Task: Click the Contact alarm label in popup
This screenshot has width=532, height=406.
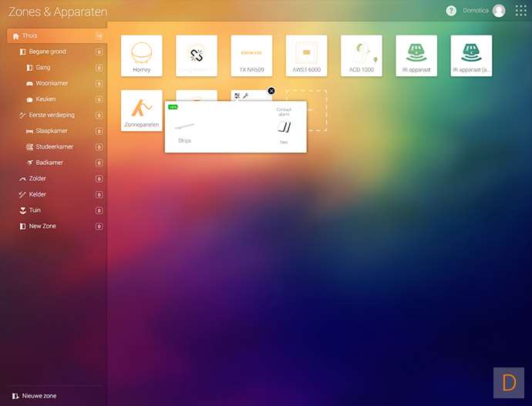Action: [x=284, y=112]
